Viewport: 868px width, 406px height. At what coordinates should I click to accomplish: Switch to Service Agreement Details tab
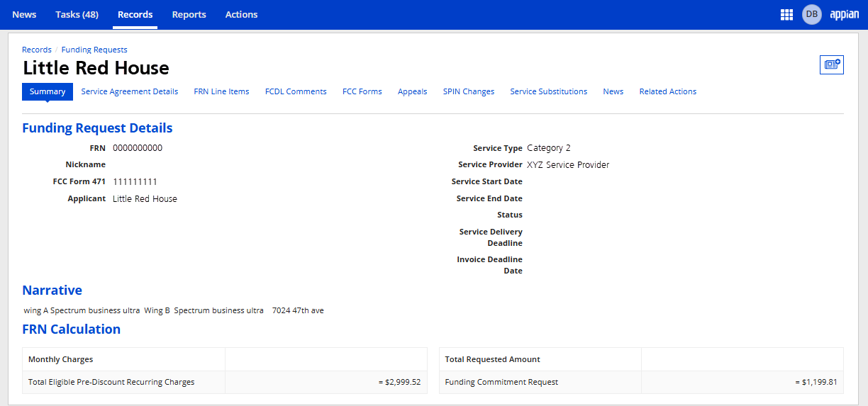(x=130, y=91)
